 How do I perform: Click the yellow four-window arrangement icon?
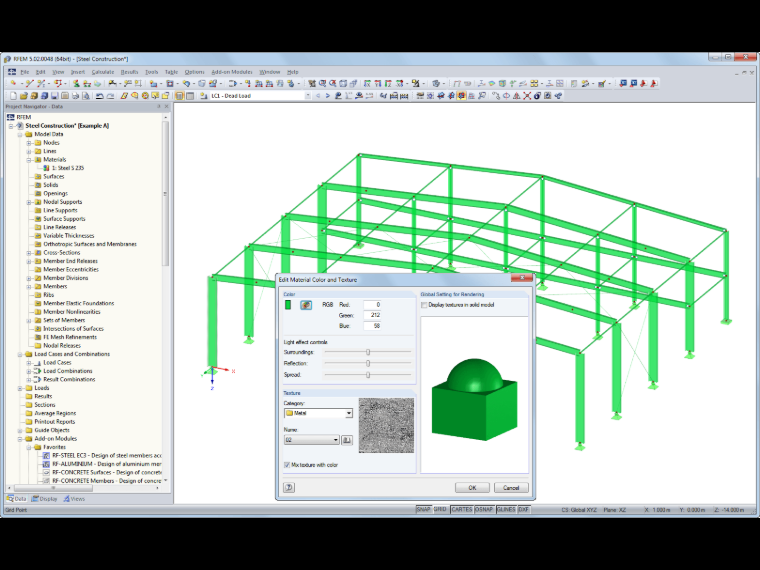[x=534, y=83]
